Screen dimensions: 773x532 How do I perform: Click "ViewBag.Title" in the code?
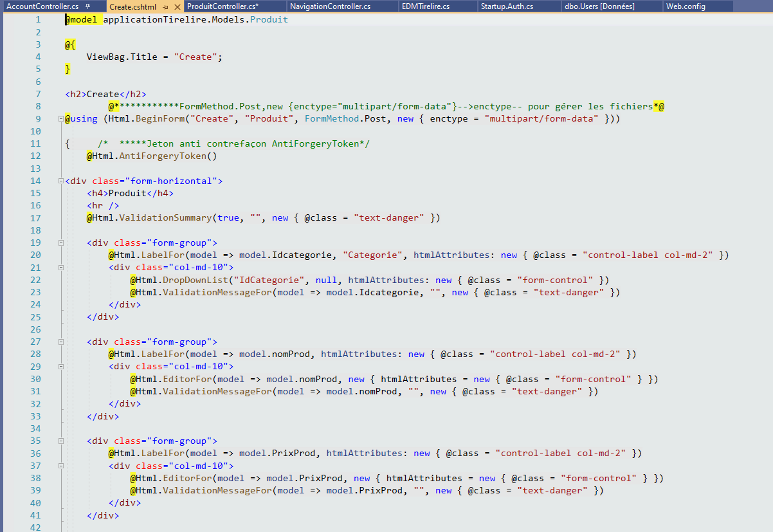pyautogui.click(x=122, y=57)
